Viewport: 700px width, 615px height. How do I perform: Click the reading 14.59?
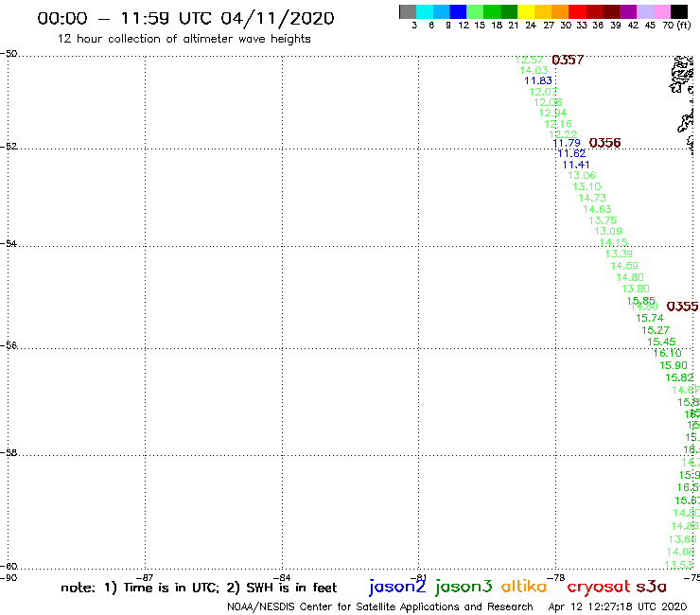tap(624, 266)
